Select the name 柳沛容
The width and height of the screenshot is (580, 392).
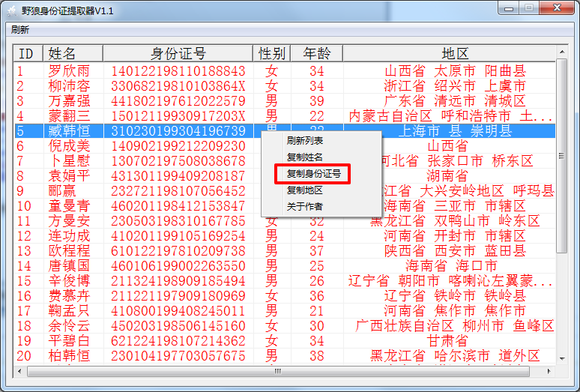pos(69,85)
